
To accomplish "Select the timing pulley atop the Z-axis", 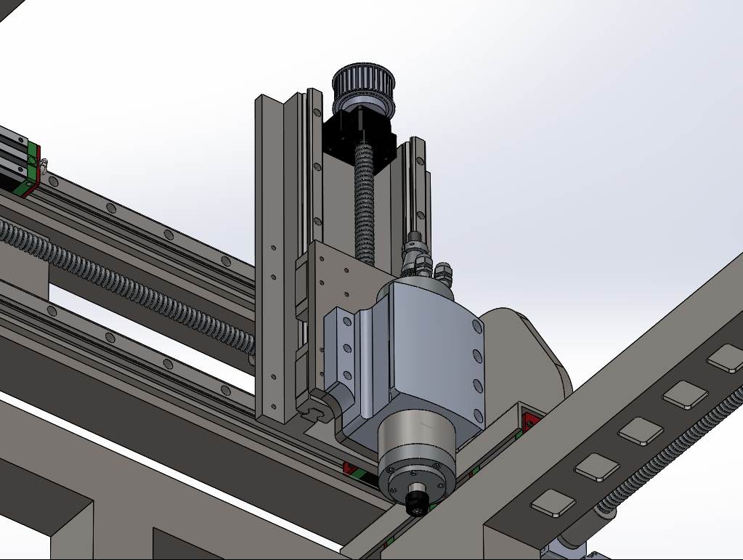I will point(362,90).
